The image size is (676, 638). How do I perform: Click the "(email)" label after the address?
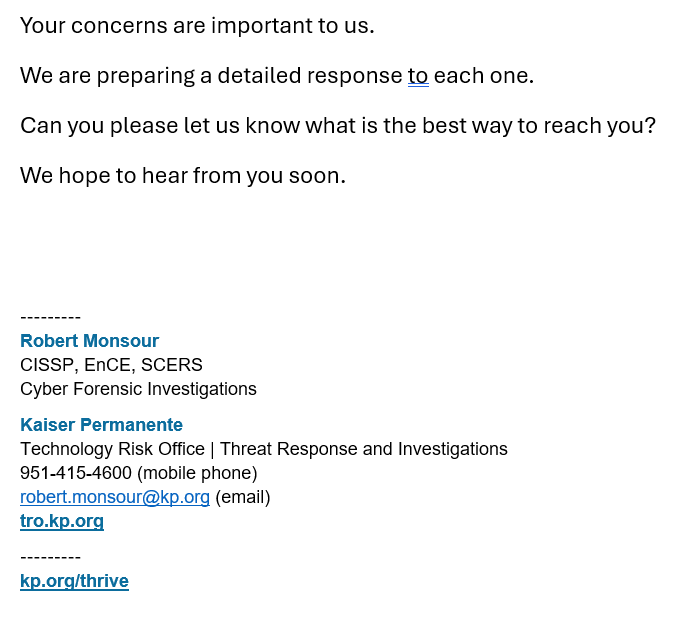click(x=243, y=497)
